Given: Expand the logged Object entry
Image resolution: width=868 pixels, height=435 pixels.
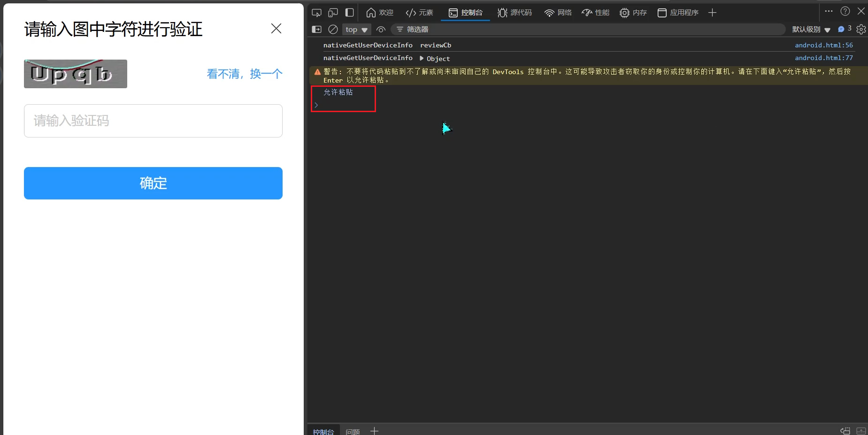Looking at the screenshot, I should 422,59.
